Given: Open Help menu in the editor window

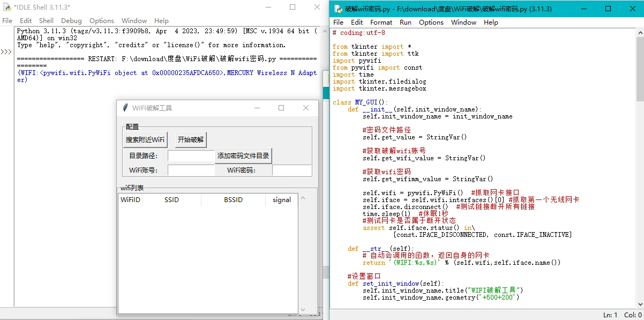Looking at the screenshot, I should [x=491, y=23].
